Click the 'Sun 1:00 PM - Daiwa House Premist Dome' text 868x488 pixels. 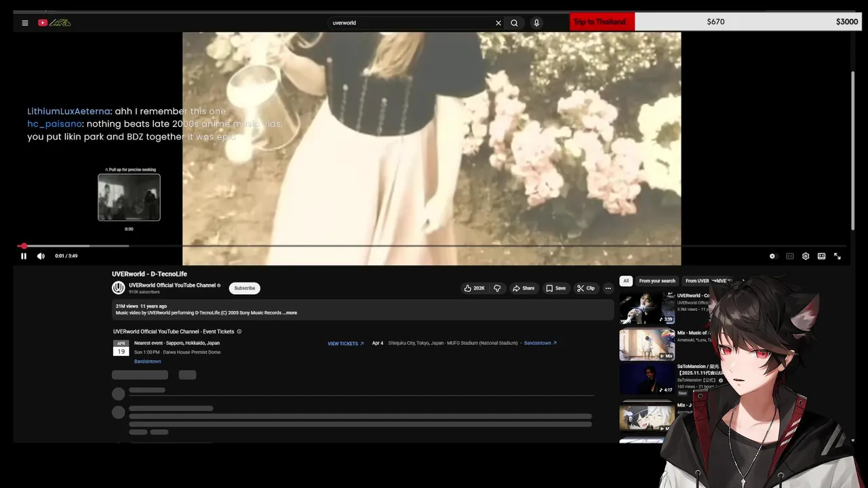[177, 352]
